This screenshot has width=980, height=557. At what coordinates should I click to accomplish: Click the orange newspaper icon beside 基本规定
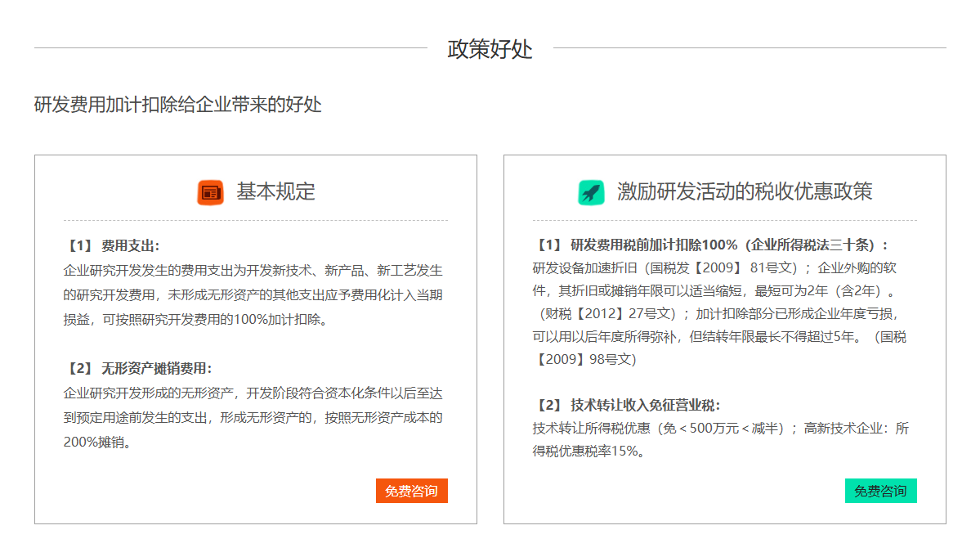[x=210, y=192]
